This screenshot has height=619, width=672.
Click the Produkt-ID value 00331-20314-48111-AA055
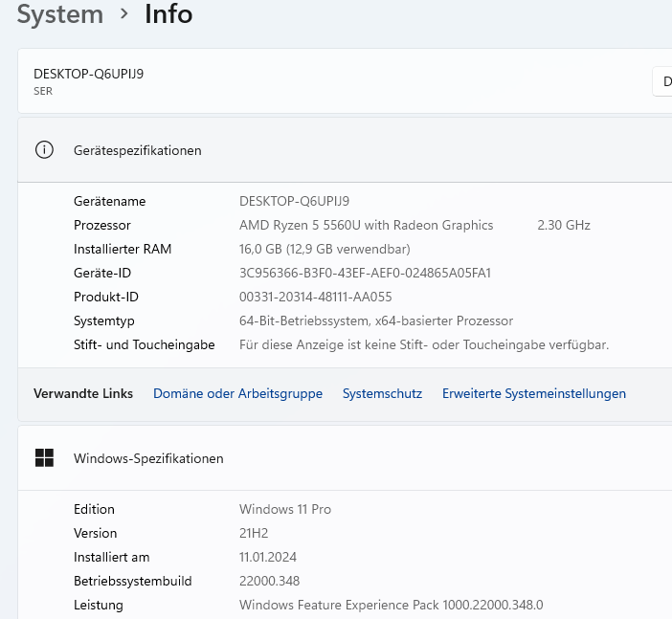[x=315, y=297]
